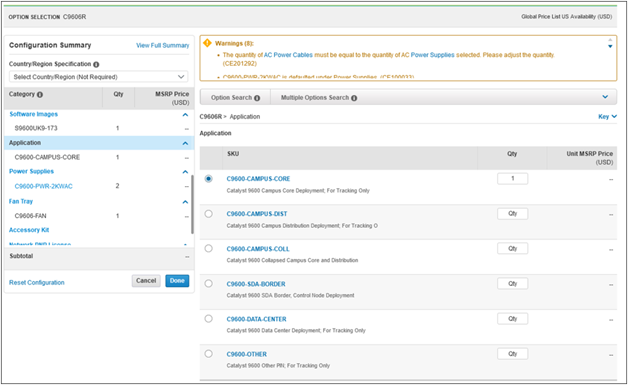Open the C9600-SDA-BORDER SKU link

point(256,284)
